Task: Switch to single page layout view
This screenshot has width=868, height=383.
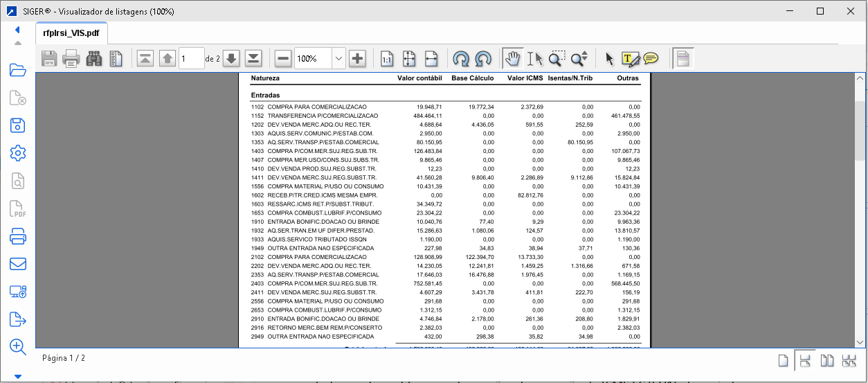Action: pyautogui.click(x=784, y=360)
